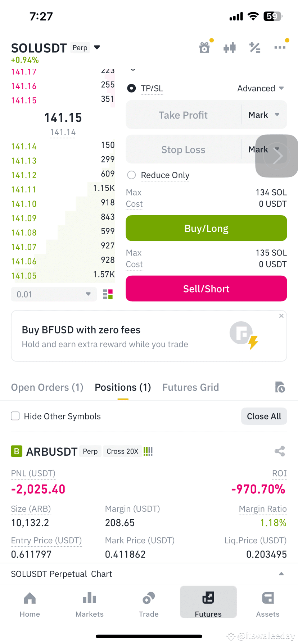Open the Advanced TP/SL dropdown
The height and width of the screenshot is (644, 298).
[261, 88]
